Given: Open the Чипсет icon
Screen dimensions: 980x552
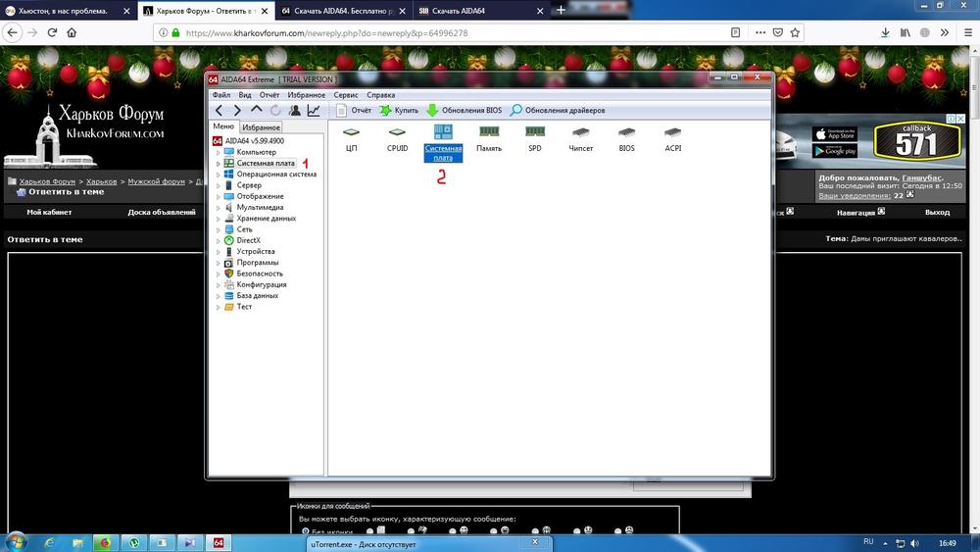Looking at the screenshot, I should tap(580, 139).
